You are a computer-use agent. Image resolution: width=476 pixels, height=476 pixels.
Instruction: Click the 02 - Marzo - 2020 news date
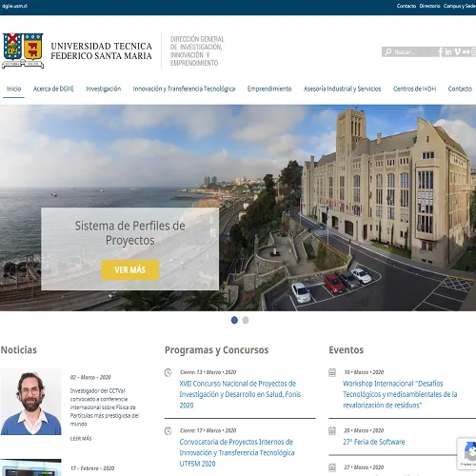tap(90, 377)
